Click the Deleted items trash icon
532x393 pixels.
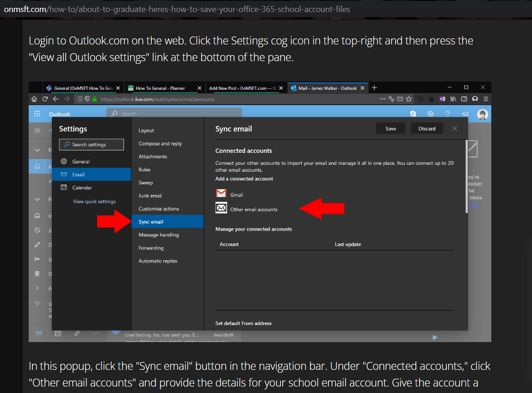tap(37, 274)
